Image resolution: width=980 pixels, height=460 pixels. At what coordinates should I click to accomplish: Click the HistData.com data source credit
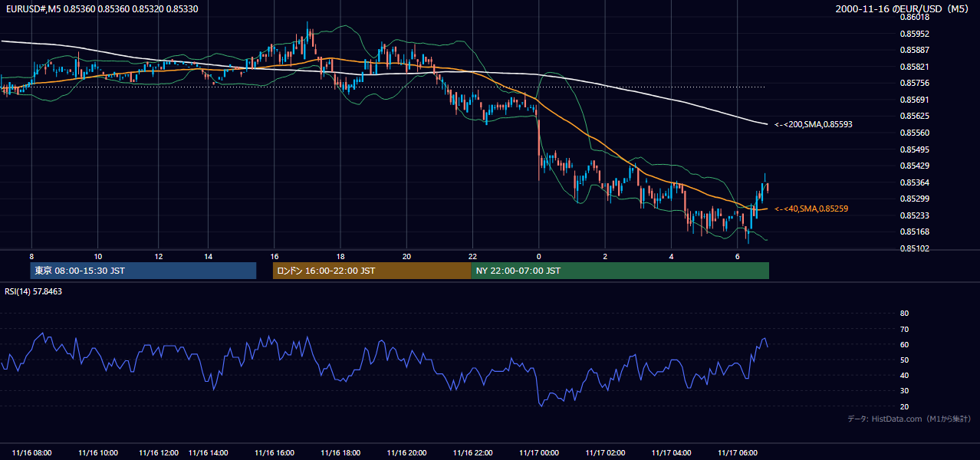click(909, 419)
